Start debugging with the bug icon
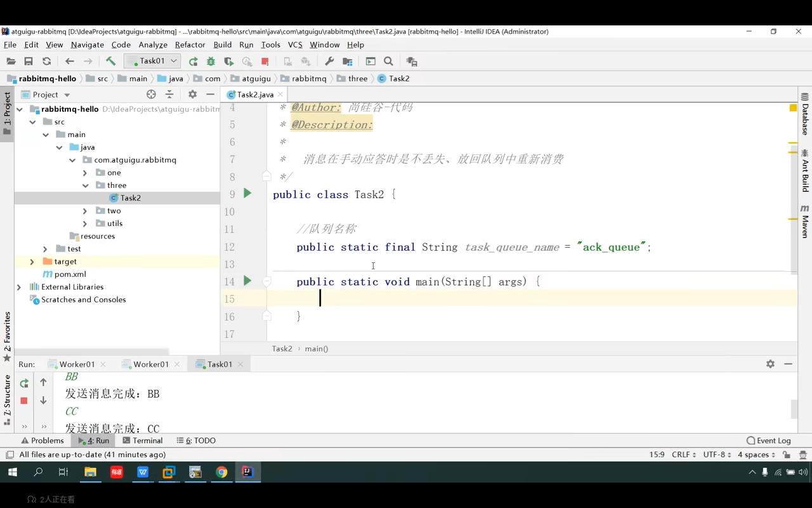This screenshot has height=508, width=812. (211, 62)
